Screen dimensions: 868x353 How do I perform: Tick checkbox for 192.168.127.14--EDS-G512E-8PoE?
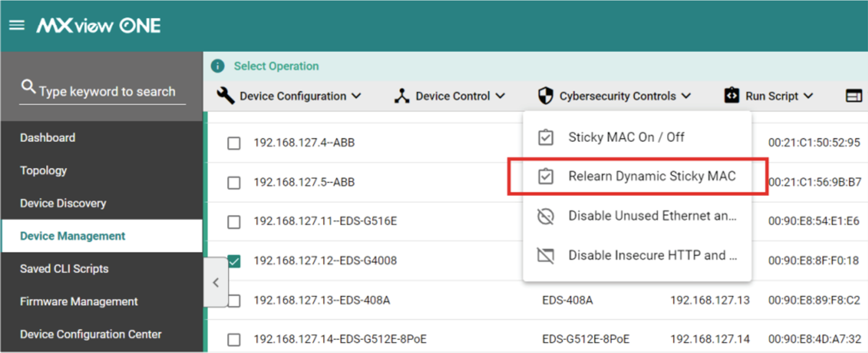234,339
